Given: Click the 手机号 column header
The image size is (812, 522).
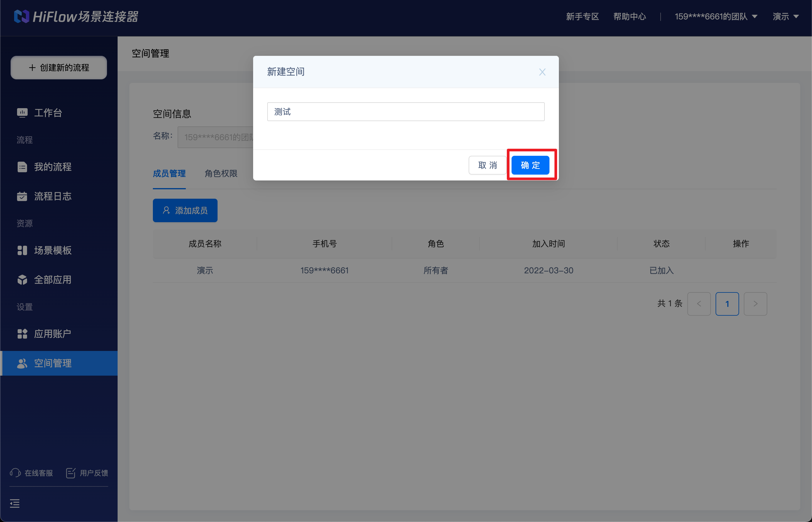Looking at the screenshot, I should pos(325,244).
